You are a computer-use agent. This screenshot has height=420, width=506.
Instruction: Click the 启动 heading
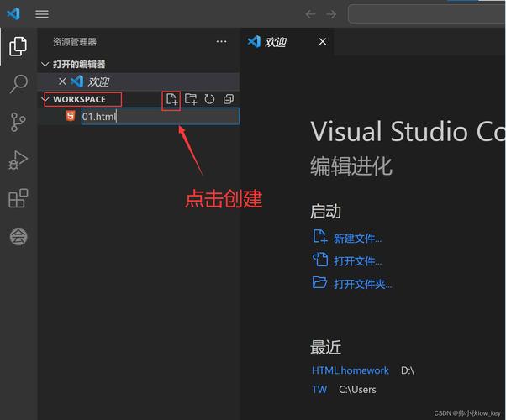(x=325, y=212)
